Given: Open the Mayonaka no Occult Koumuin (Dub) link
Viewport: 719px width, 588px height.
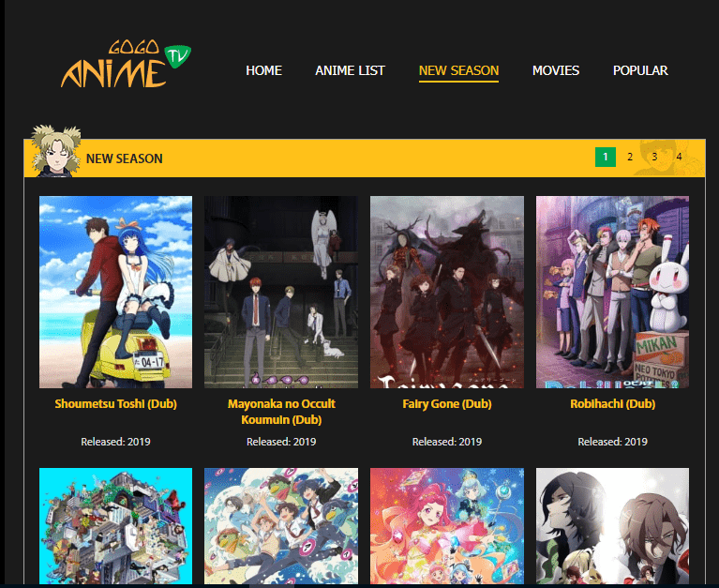Looking at the screenshot, I should click(281, 412).
